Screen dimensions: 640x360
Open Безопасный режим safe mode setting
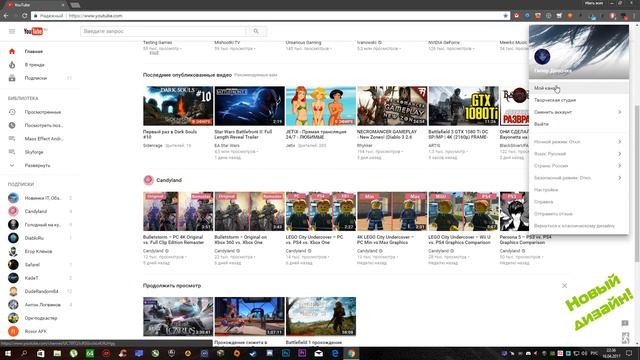coord(579,178)
